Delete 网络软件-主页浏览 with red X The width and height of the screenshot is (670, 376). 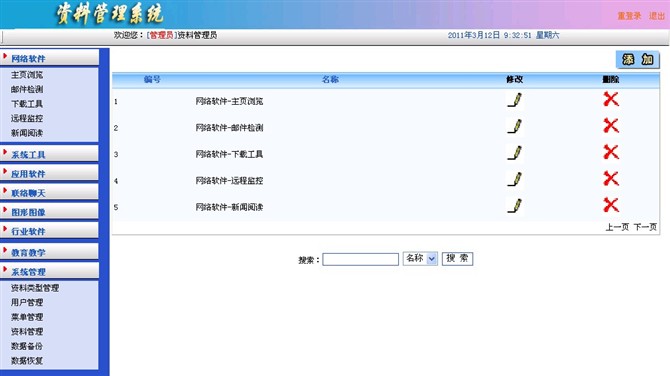[611, 99]
